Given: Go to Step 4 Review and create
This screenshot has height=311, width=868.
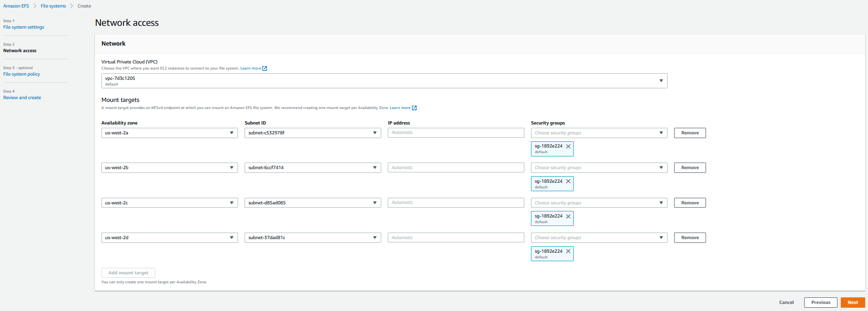Looking at the screenshot, I should [22, 98].
